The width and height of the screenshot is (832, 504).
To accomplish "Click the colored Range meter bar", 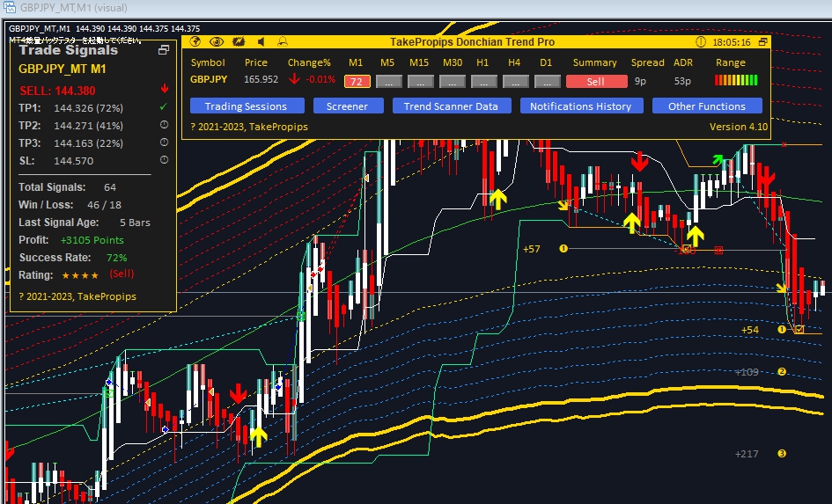I will tap(736, 80).
